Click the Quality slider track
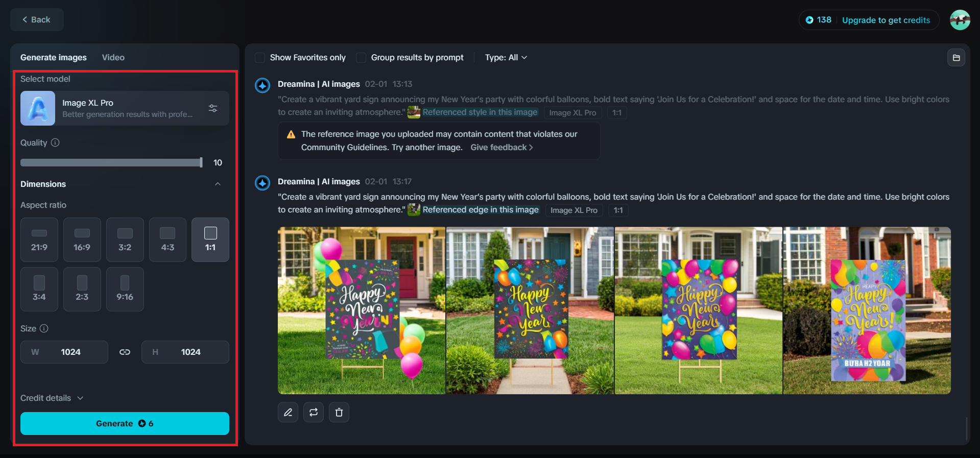The image size is (980, 458). 111,162
